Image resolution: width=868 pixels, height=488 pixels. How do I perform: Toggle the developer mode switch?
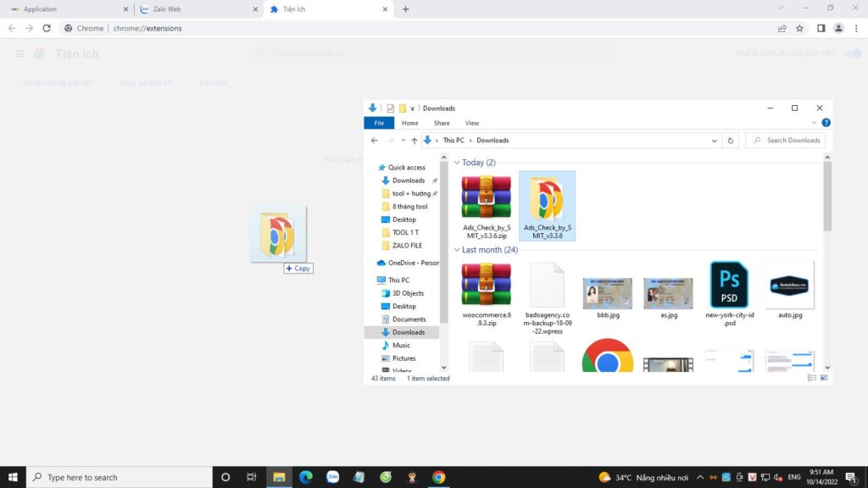[x=854, y=53]
